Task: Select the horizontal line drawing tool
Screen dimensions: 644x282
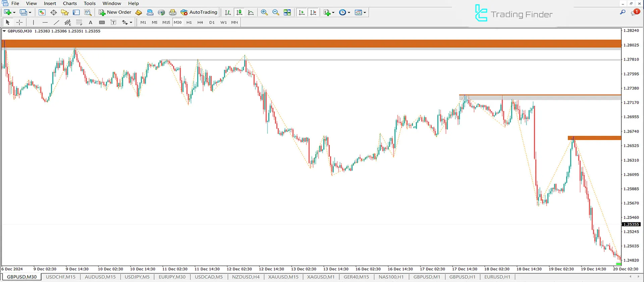Action: (45, 22)
